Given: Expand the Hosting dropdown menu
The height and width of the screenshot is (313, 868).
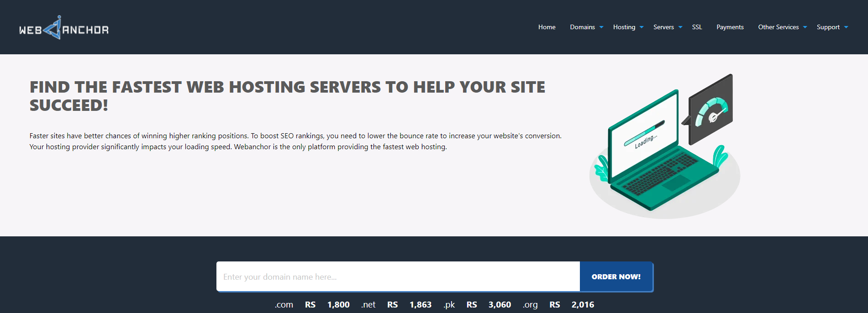Looking at the screenshot, I should coord(624,27).
